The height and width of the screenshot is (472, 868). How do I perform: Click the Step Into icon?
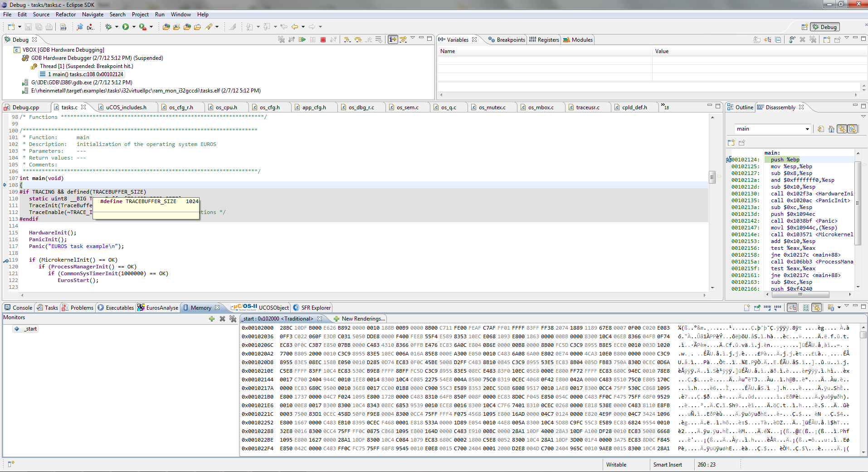(347, 40)
